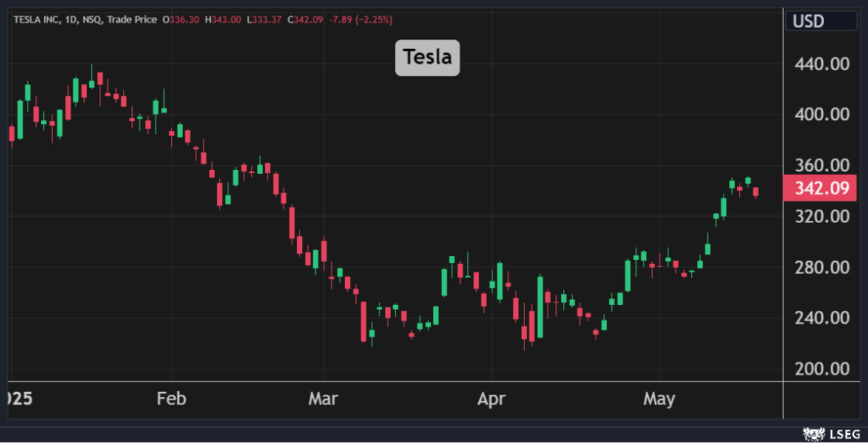Click the open value O336.30
This screenshot has width=868, height=443.
182,19
